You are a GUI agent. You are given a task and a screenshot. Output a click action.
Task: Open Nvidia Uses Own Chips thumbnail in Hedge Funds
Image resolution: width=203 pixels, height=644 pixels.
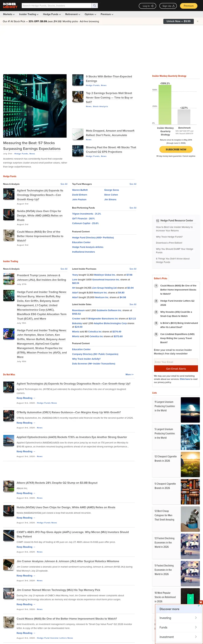pos(9,215)
